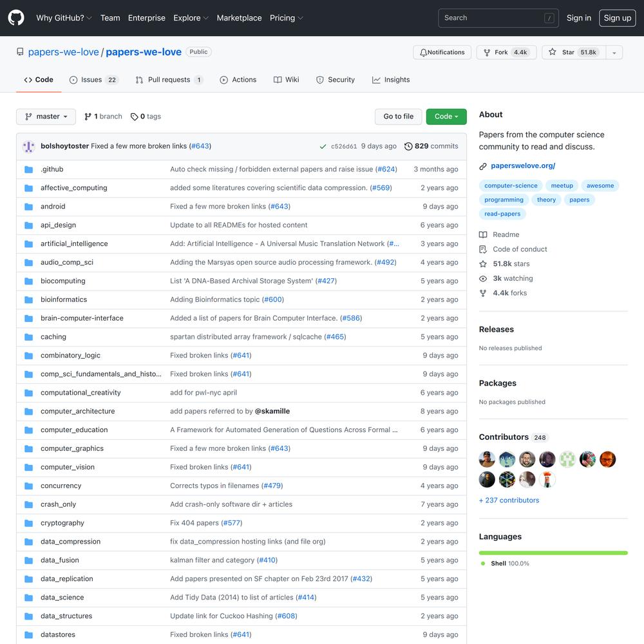
Task: Open the Security tab
Action: click(x=336, y=80)
